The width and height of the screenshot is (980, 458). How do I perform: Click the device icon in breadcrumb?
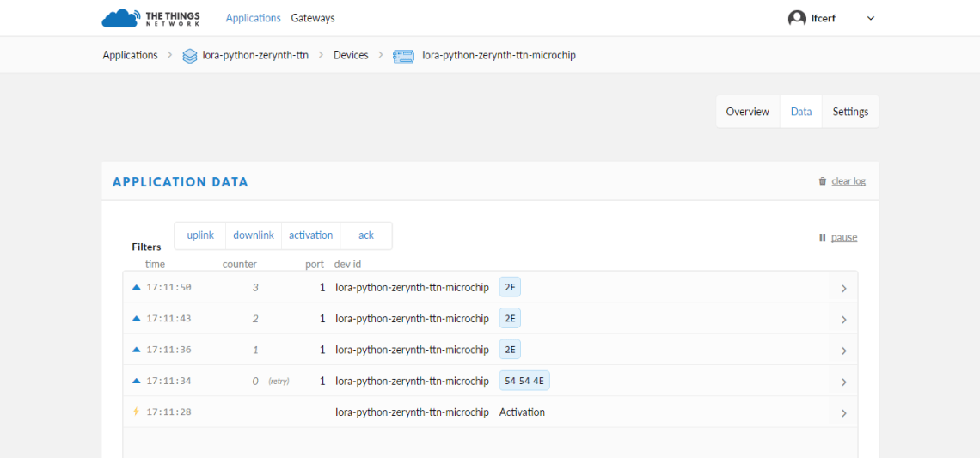pos(403,56)
